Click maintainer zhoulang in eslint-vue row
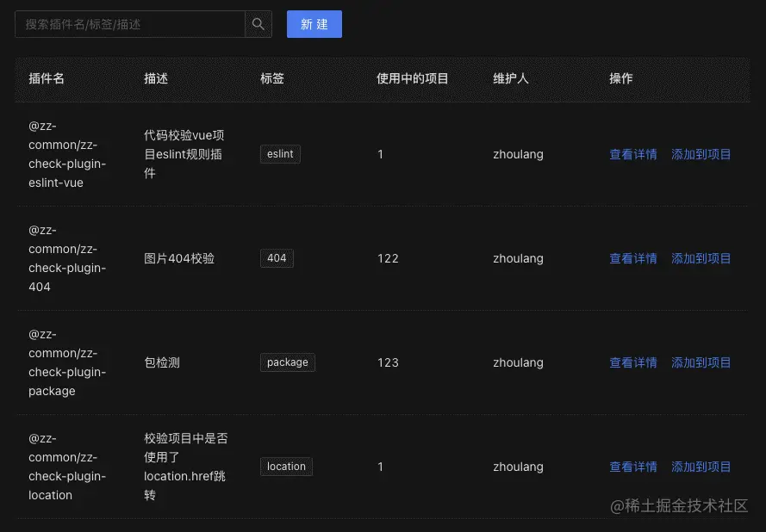Screen dimensions: 766x532 coord(519,154)
